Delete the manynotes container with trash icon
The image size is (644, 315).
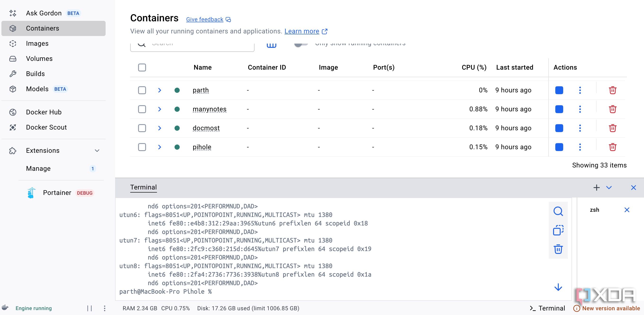click(x=613, y=109)
